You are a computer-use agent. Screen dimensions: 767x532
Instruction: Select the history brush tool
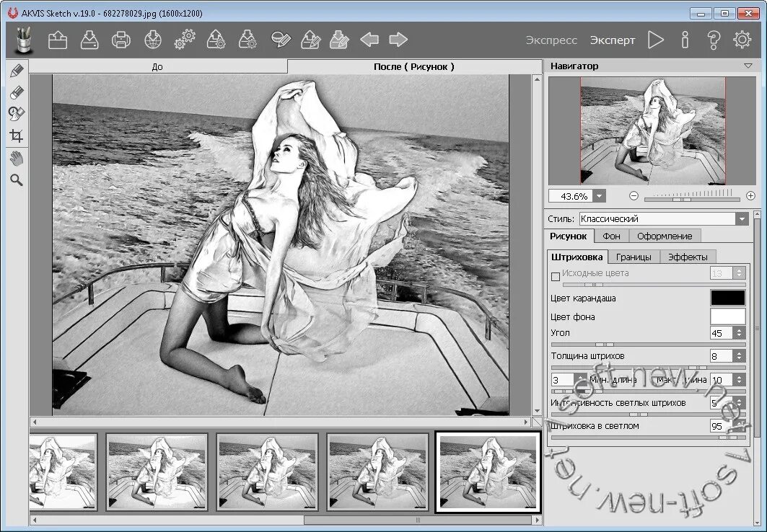click(17, 114)
